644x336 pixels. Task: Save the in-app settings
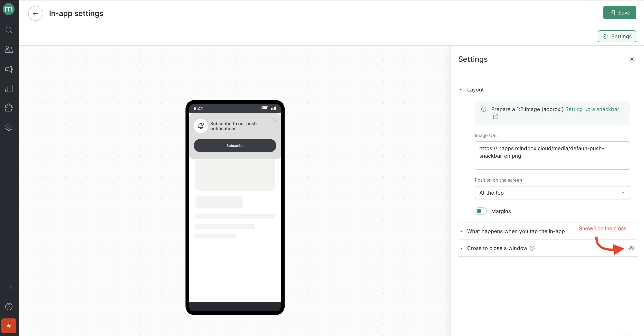click(x=620, y=12)
